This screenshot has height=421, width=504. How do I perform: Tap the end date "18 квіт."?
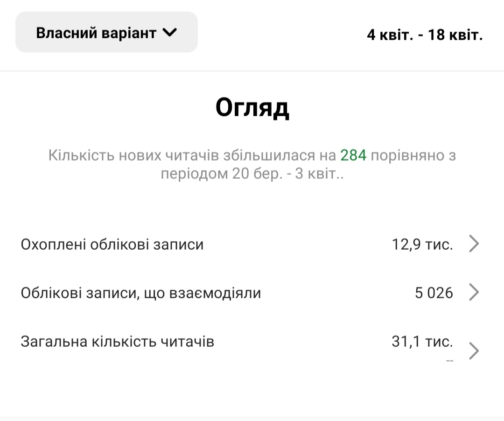[x=455, y=35]
